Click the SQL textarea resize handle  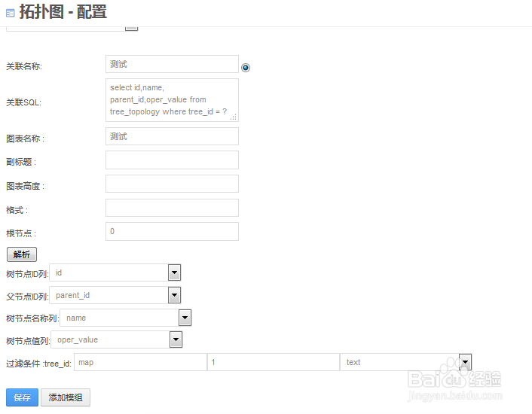(234, 117)
